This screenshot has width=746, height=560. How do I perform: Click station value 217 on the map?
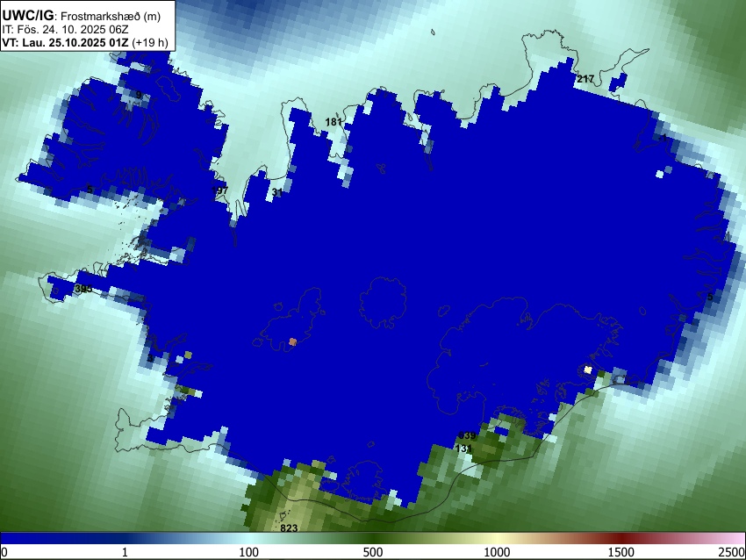pyautogui.click(x=585, y=80)
